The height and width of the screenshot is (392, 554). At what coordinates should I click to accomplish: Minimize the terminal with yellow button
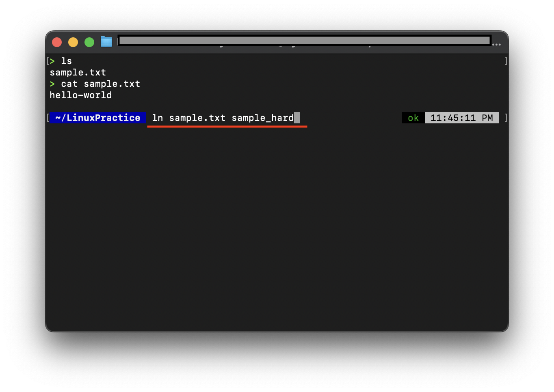[73, 42]
